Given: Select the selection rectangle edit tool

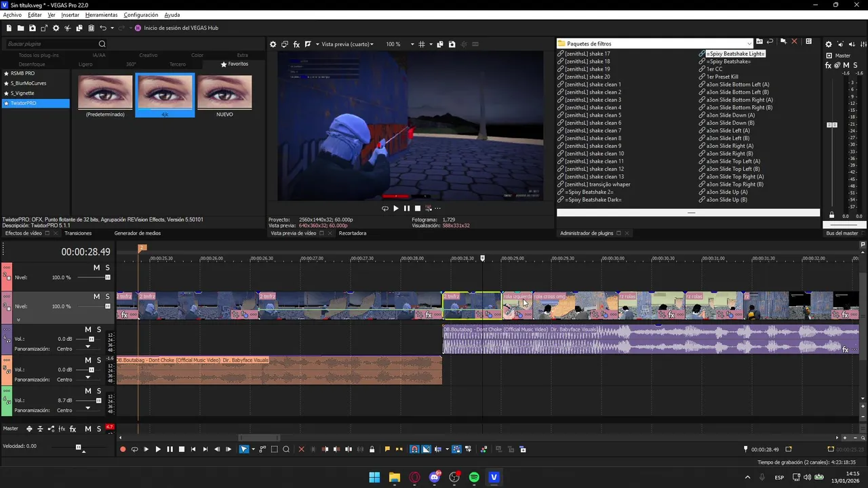Looking at the screenshot, I should [274, 449].
